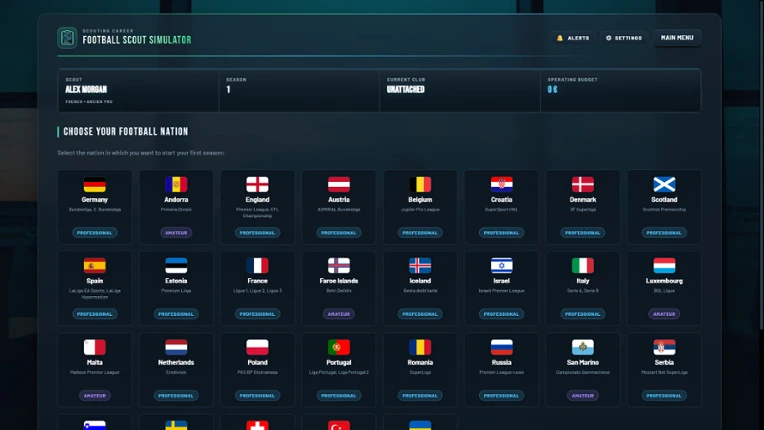
Task: Pick the France flag icon
Action: 257,266
